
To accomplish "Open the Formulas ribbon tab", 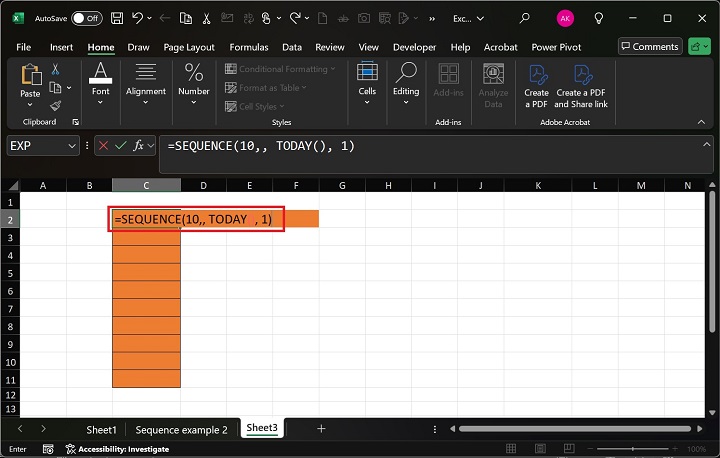I will pos(248,47).
